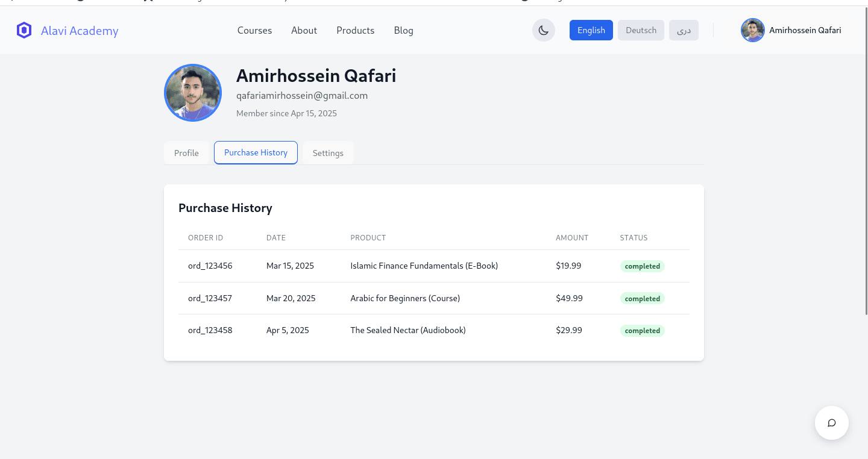Open the About page

pyautogui.click(x=304, y=30)
